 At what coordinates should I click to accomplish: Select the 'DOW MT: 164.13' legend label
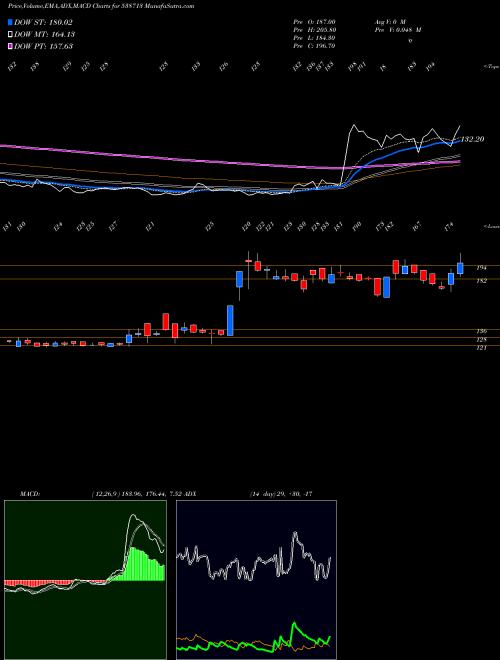tap(45, 34)
